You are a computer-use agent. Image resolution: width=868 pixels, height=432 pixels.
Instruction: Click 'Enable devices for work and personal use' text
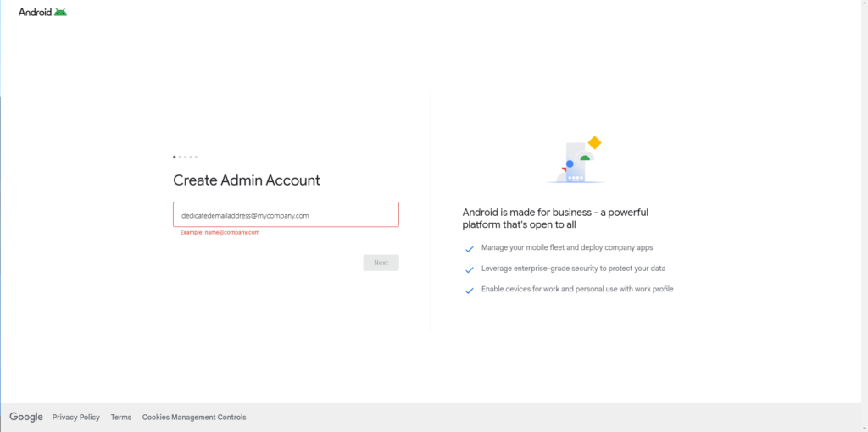(577, 289)
